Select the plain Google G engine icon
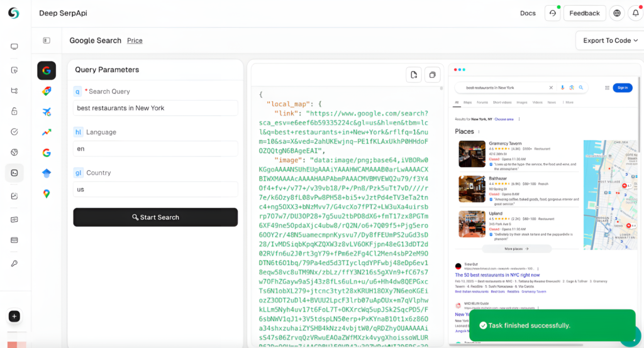The height and width of the screenshot is (348, 644). [47, 153]
